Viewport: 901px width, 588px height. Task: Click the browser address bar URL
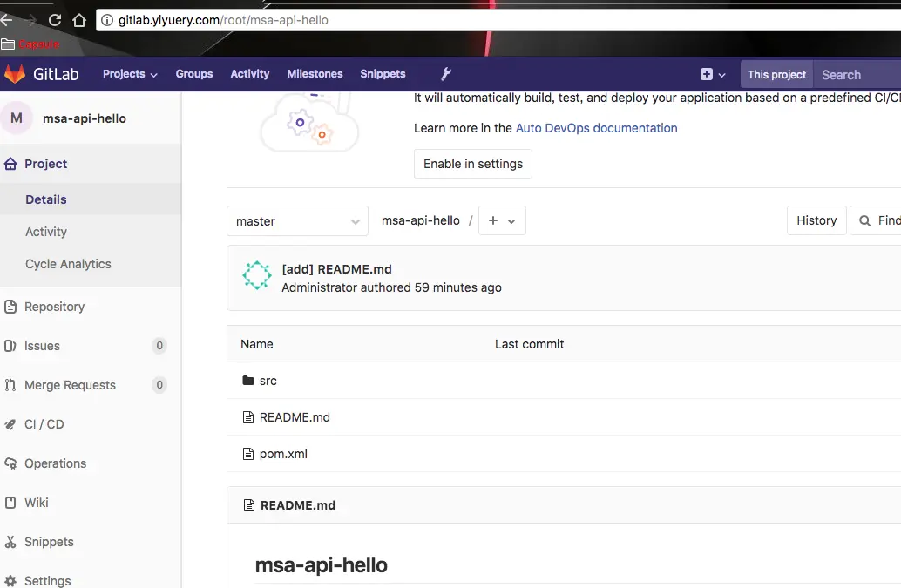(223, 20)
